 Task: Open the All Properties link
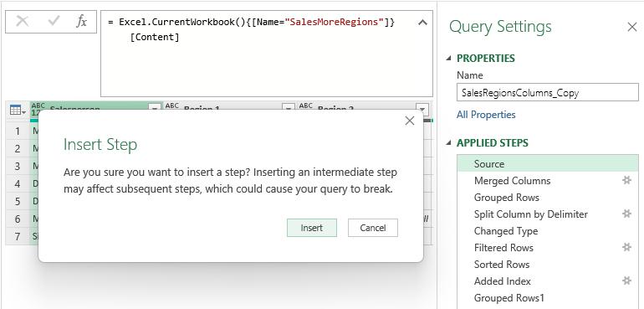[486, 115]
